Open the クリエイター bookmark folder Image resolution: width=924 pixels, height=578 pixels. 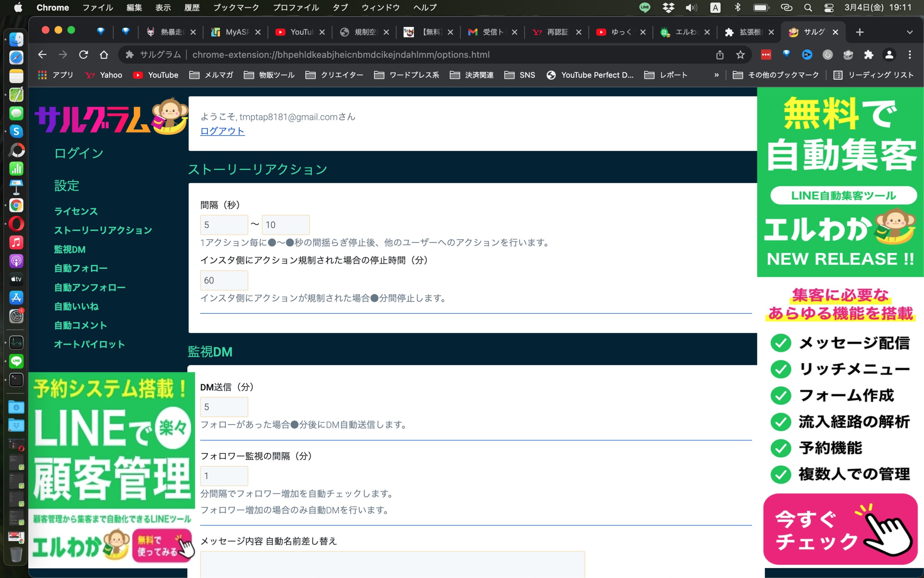[334, 75]
